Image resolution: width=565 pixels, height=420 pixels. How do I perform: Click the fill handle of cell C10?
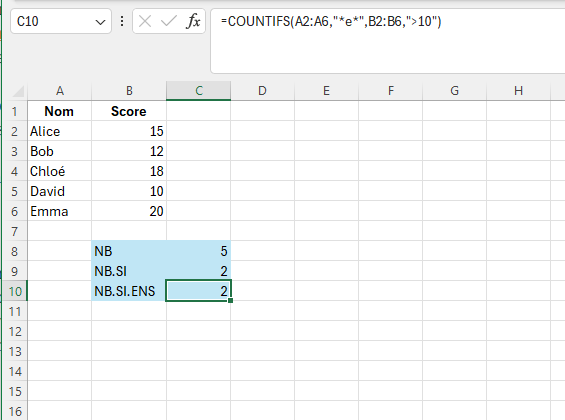pyautogui.click(x=231, y=300)
